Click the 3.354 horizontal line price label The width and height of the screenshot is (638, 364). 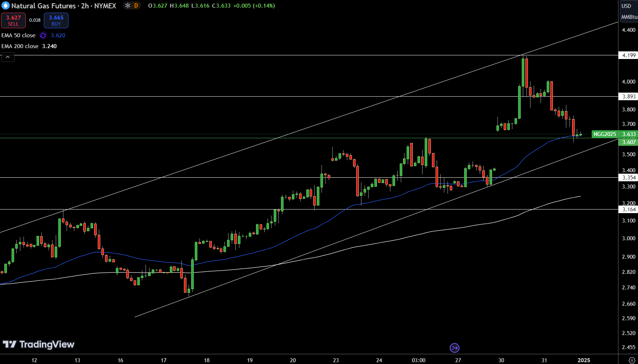(x=628, y=178)
